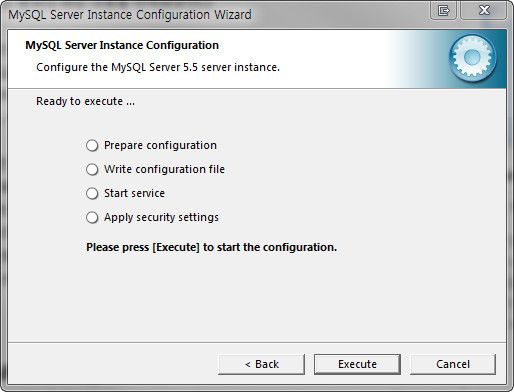The image size is (514, 392).
Task: Select the Prepare configuration step indicator
Action: tap(92, 145)
